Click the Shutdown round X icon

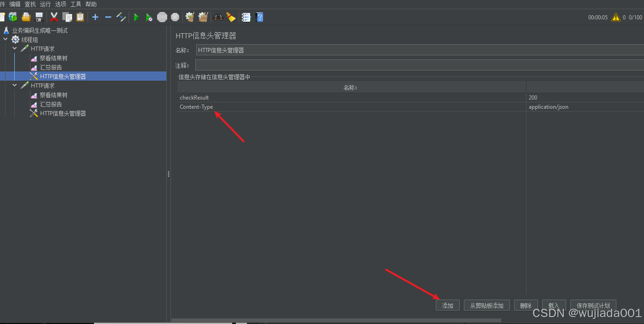(x=175, y=17)
